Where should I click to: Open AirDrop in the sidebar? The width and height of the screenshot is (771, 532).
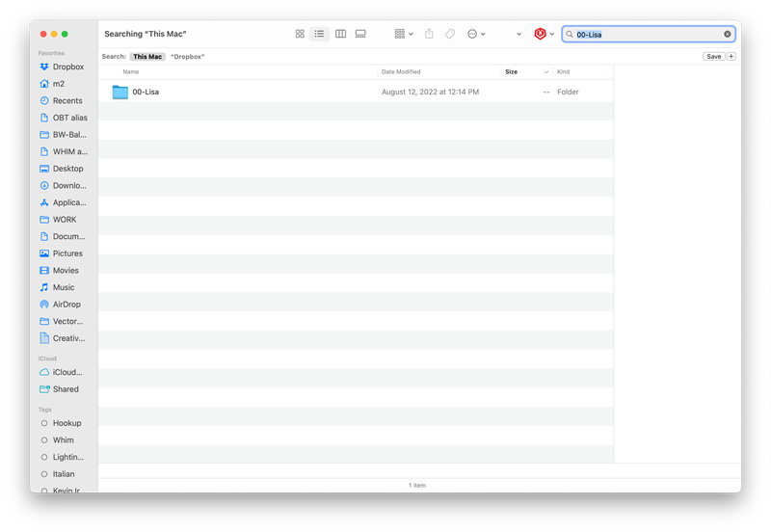pyautogui.click(x=66, y=305)
